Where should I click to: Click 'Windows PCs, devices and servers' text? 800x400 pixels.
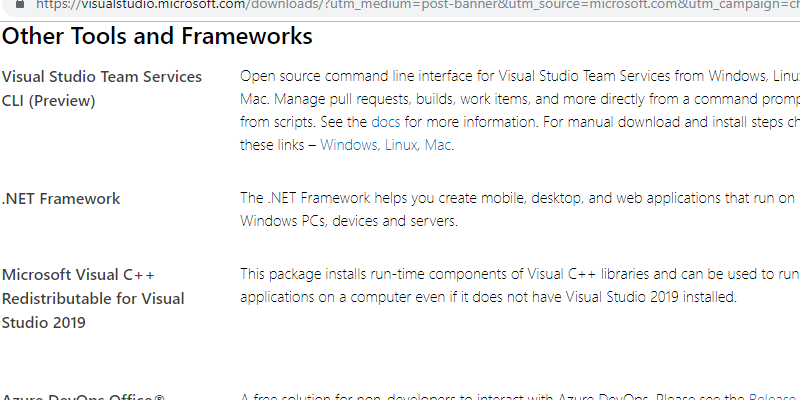(x=349, y=221)
